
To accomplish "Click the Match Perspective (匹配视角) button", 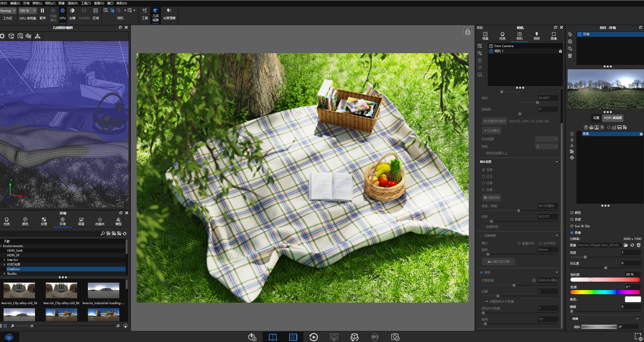I will coord(491,197).
